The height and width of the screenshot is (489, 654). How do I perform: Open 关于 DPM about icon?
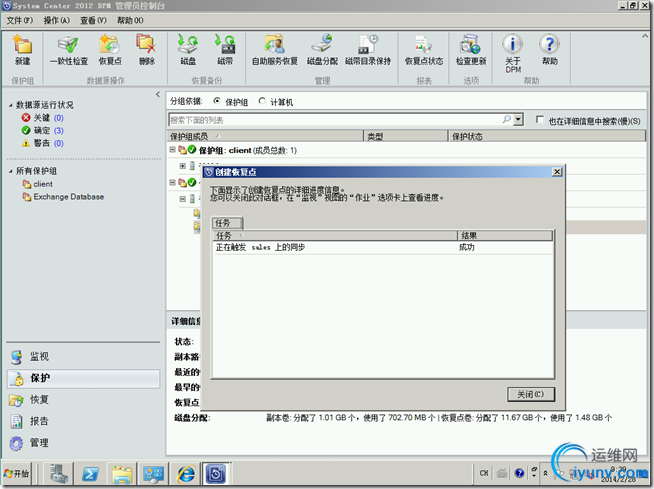pos(513,53)
